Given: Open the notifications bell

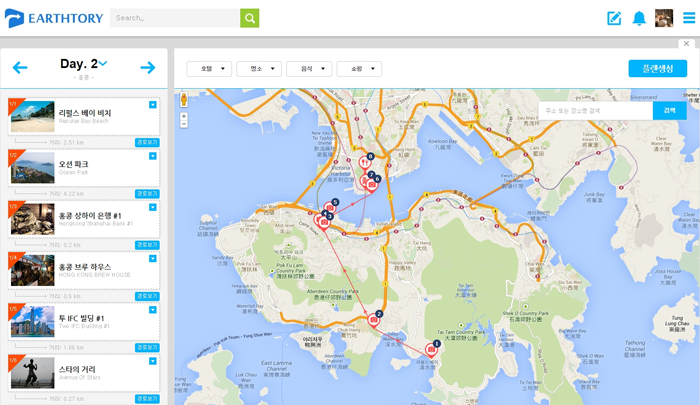Looking at the screenshot, I should pos(639,18).
